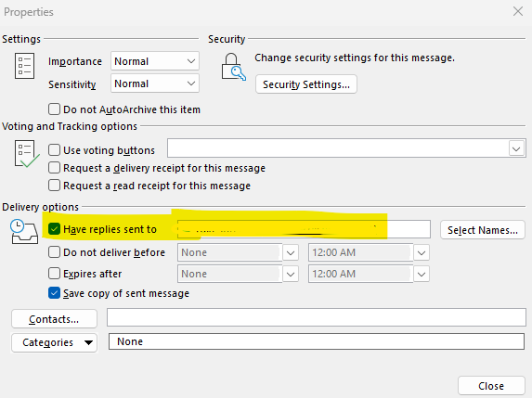Open Security Settings dialog
The height and width of the screenshot is (398, 532).
(306, 84)
